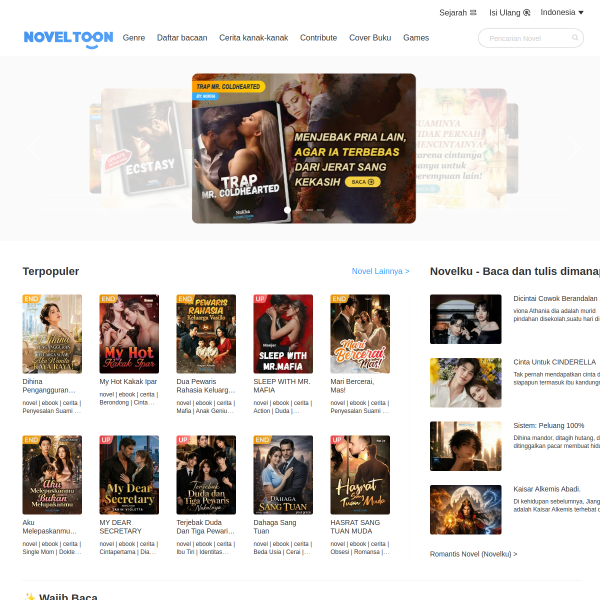Open Hasrat Sang Tuan Muda cover
Screen dimensions: 600x600
[360, 474]
